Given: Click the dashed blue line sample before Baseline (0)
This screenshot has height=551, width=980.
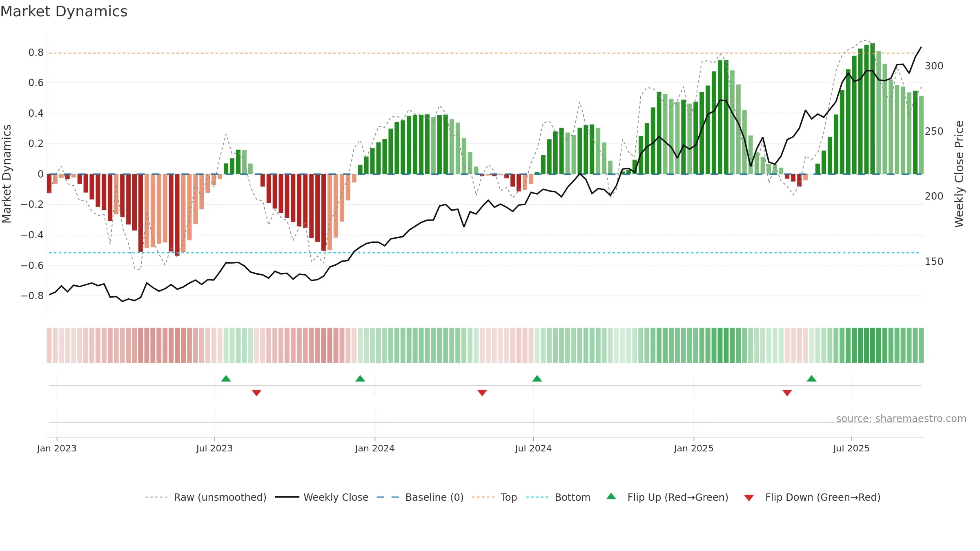Looking at the screenshot, I should (388, 497).
